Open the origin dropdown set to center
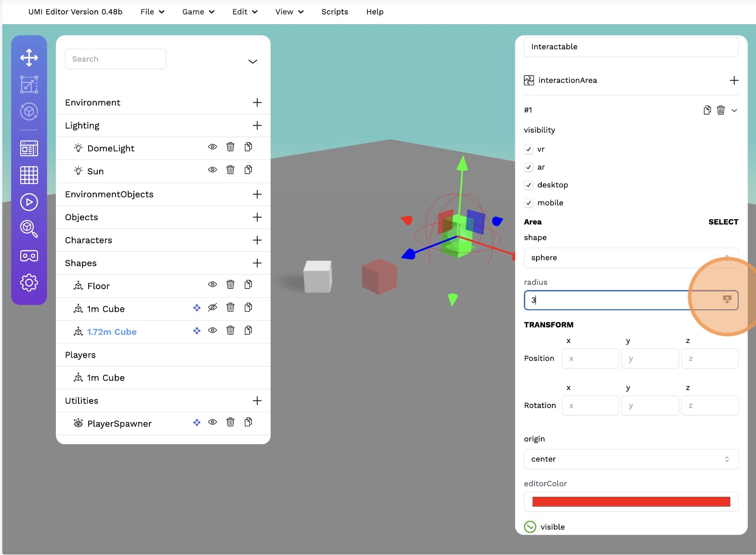The height and width of the screenshot is (555, 756). (631, 459)
